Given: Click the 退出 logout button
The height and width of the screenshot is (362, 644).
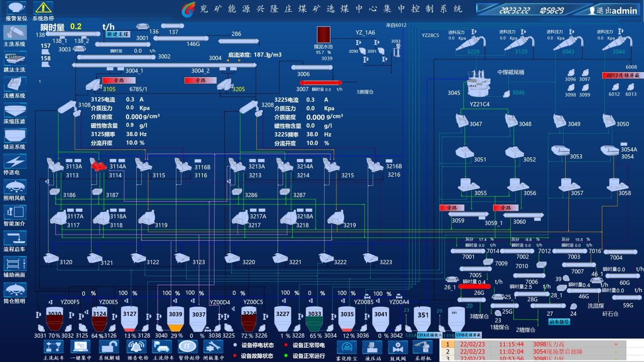Looking at the screenshot, I should [612, 10].
